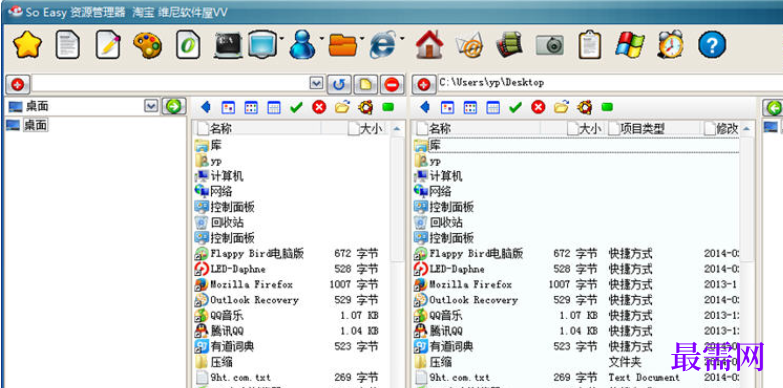Screen dimensions: 783x388
Task: Click green checkmark in right file pane toolbar
Action: [515, 107]
